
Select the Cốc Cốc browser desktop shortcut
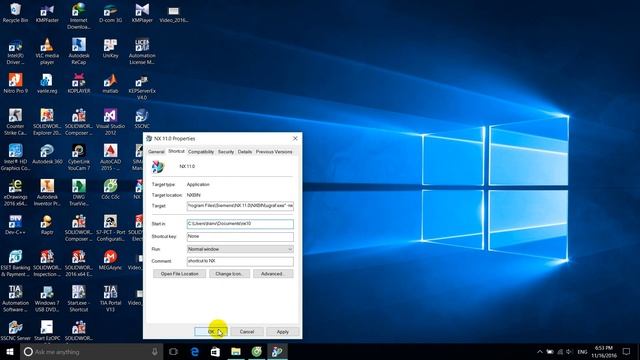[x=110, y=189]
